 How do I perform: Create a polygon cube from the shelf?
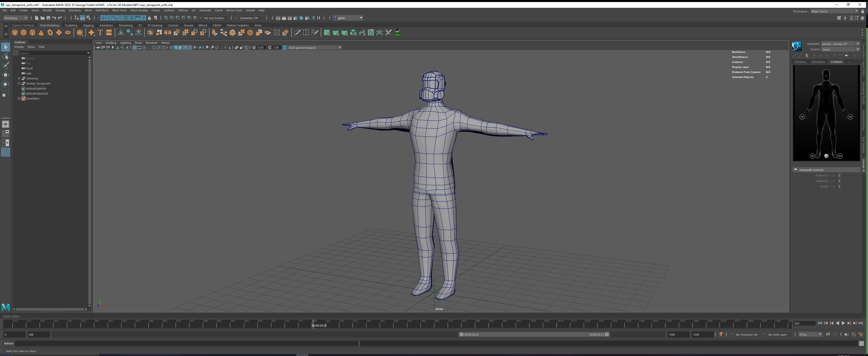pos(24,33)
